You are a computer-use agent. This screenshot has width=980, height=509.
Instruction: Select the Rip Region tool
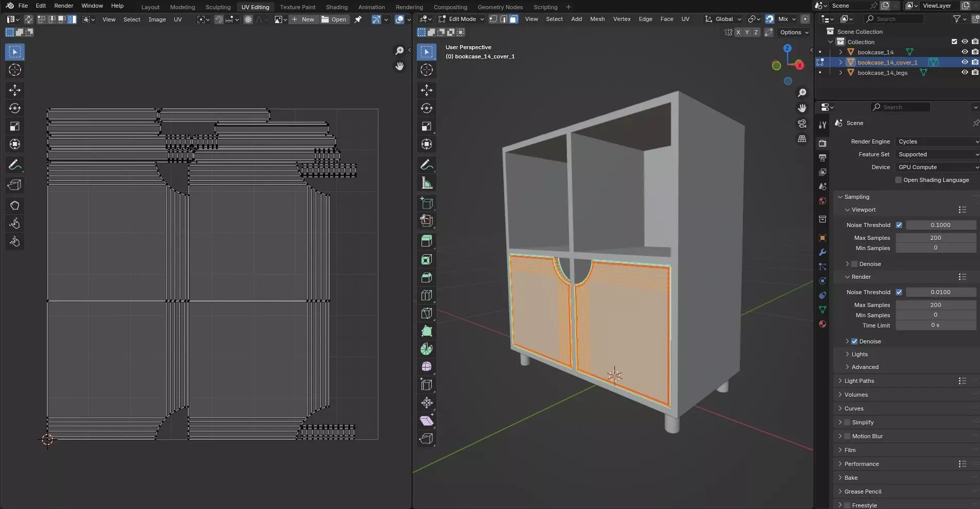coord(427,439)
